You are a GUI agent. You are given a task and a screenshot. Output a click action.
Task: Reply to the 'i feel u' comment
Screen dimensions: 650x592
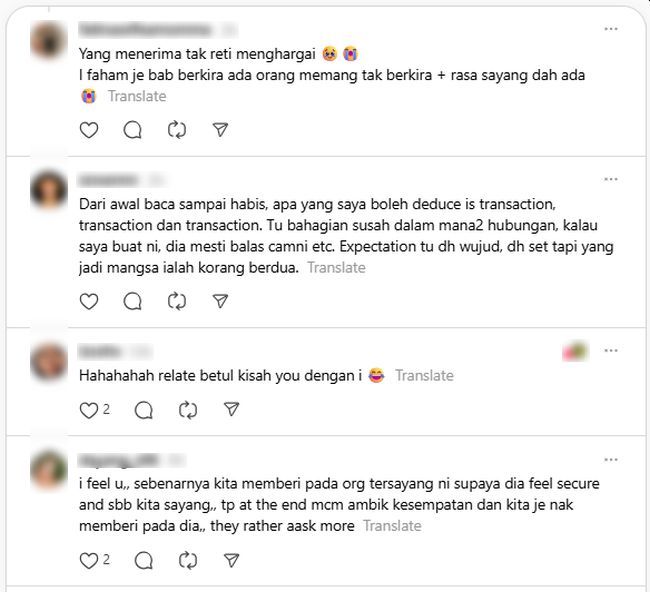point(144,560)
